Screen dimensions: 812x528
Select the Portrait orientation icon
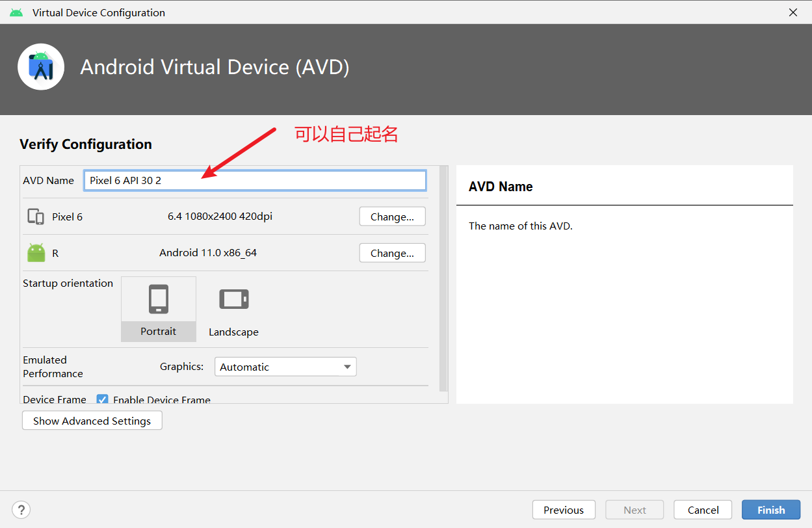pyautogui.click(x=159, y=299)
